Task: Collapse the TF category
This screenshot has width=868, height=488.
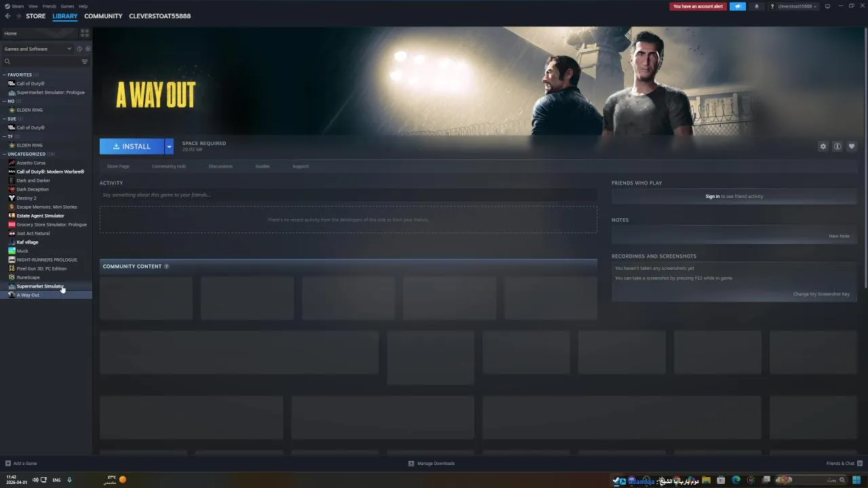Action: (x=4, y=136)
